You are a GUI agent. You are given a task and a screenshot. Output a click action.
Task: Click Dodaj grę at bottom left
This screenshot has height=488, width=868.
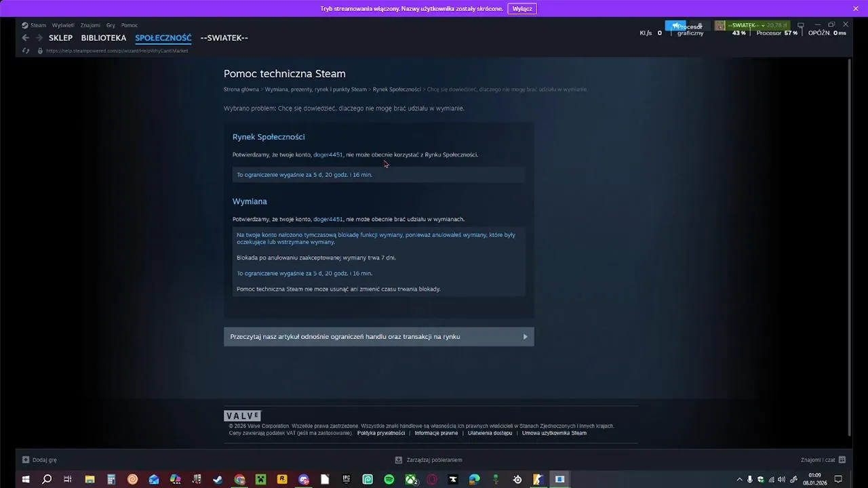coord(39,460)
